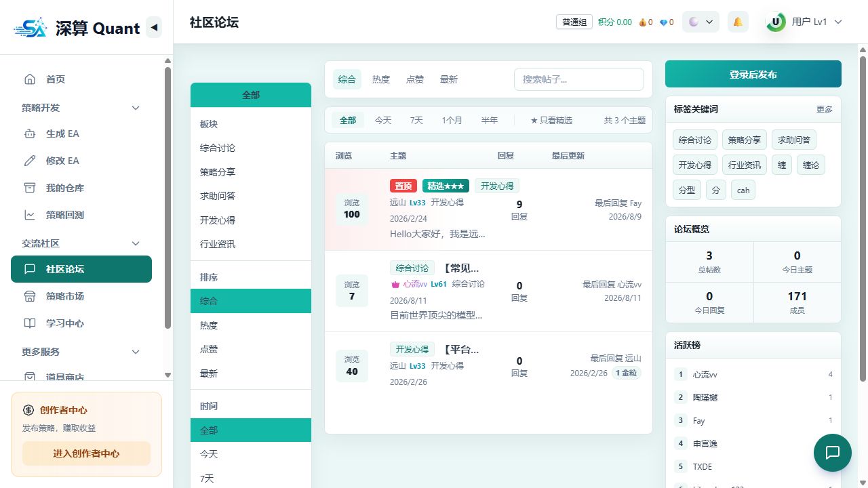This screenshot has width=868, height=488.
Task: Toggle the ★ 只看精选 filter
Action: coord(551,120)
